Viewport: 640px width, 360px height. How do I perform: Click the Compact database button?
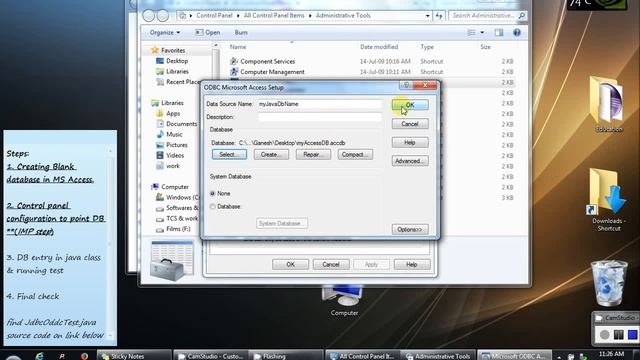(355, 155)
